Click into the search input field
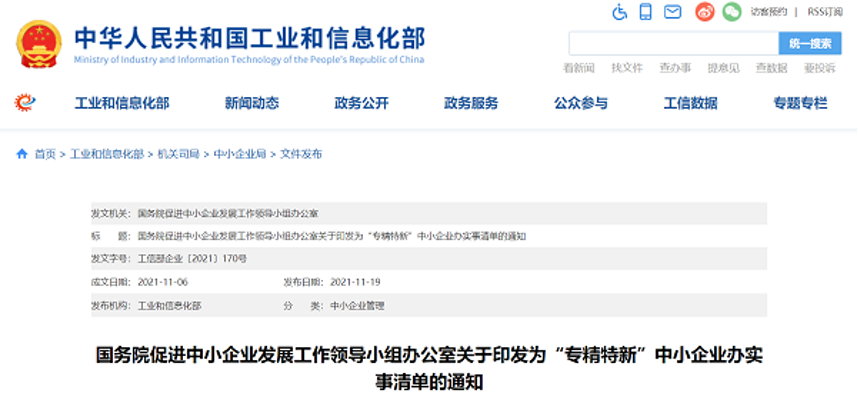 tap(673, 43)
